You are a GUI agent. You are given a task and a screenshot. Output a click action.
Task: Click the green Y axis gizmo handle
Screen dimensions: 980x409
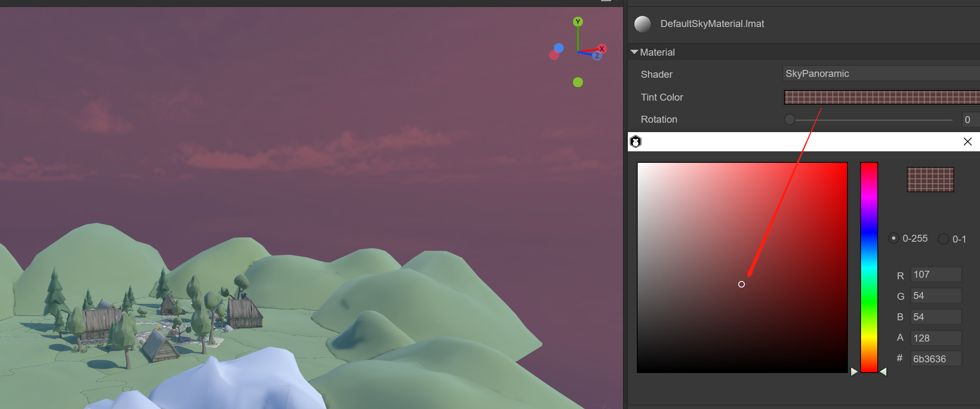(578, 22)
